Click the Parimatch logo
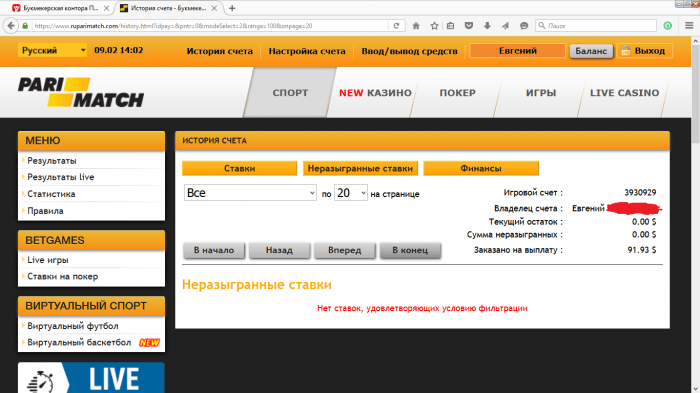Viewport: 700px width, 393px height. (x=81, y=92)
